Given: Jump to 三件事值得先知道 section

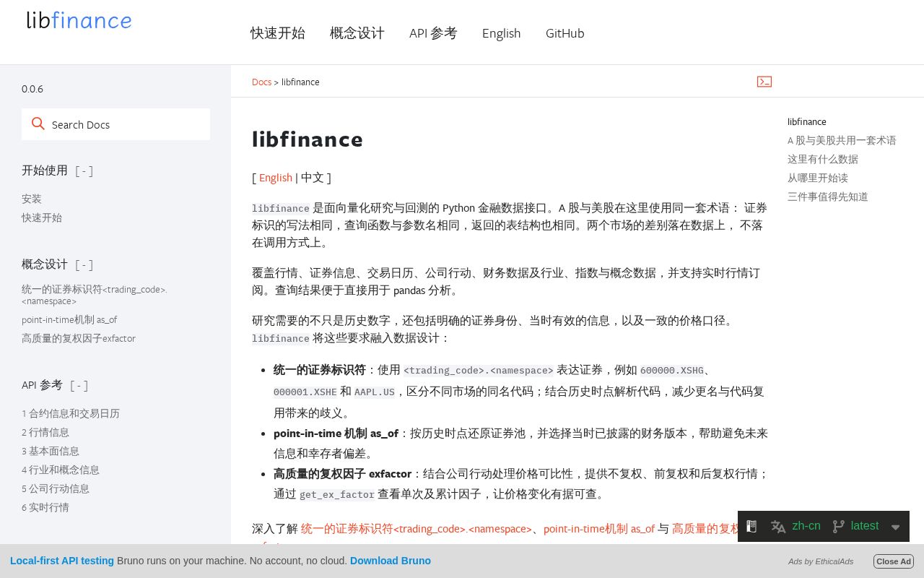Looking at the screenshot, I should pos(828,197).
